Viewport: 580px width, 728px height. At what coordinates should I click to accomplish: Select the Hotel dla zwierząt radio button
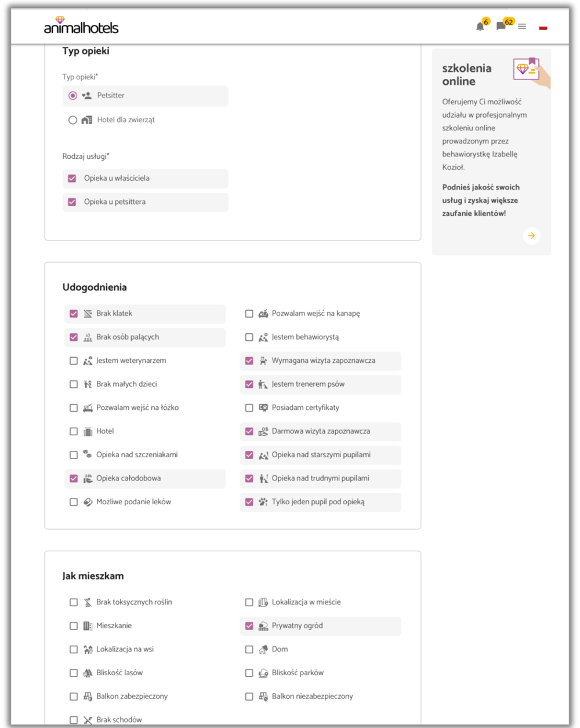(x=72, y=120)
